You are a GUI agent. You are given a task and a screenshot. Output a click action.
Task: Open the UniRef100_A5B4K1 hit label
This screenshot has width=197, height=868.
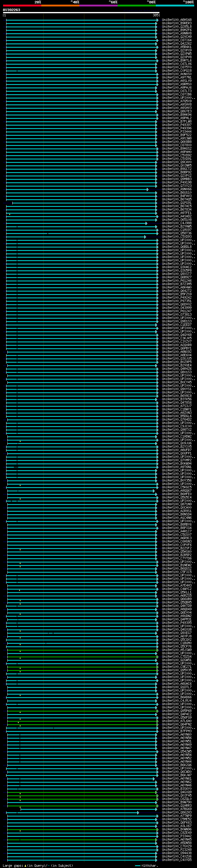point(176,47)
